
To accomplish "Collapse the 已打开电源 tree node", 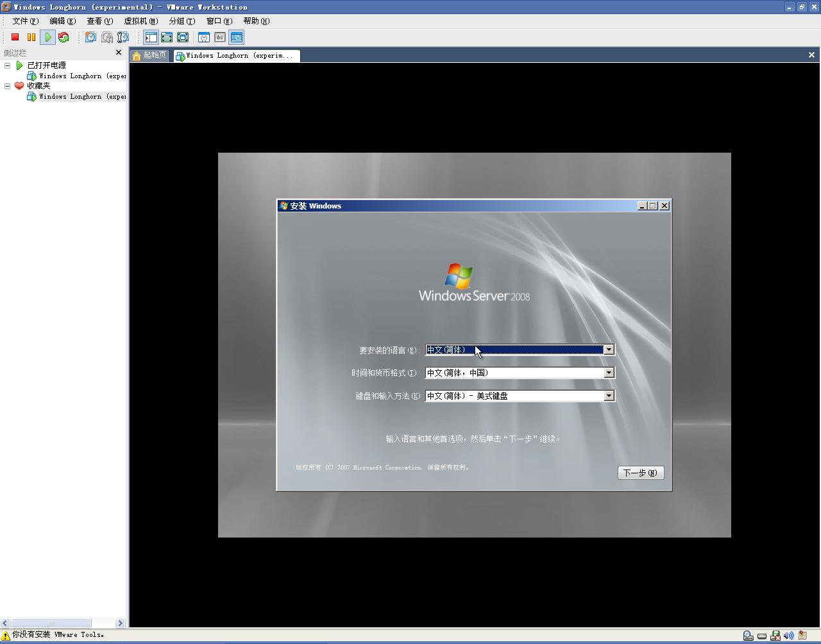I will 7,65.
